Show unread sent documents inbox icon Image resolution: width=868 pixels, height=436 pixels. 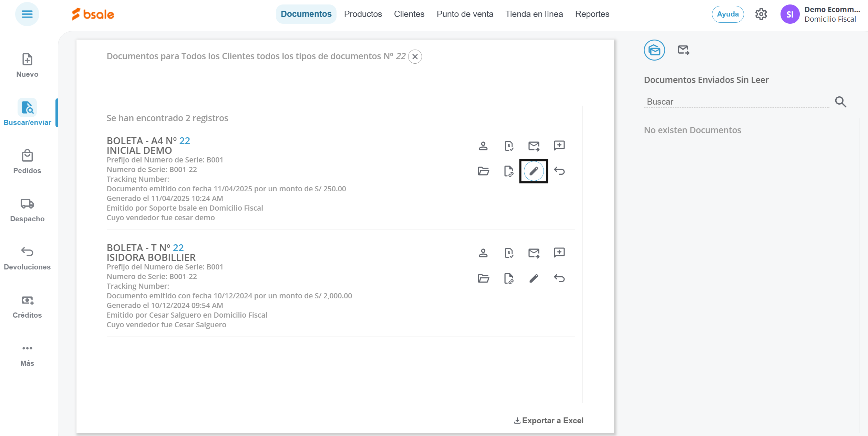(x=654, y=50)
